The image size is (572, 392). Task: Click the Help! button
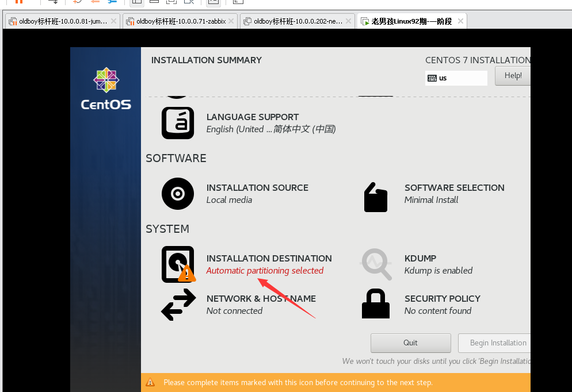tap(513, 76)
